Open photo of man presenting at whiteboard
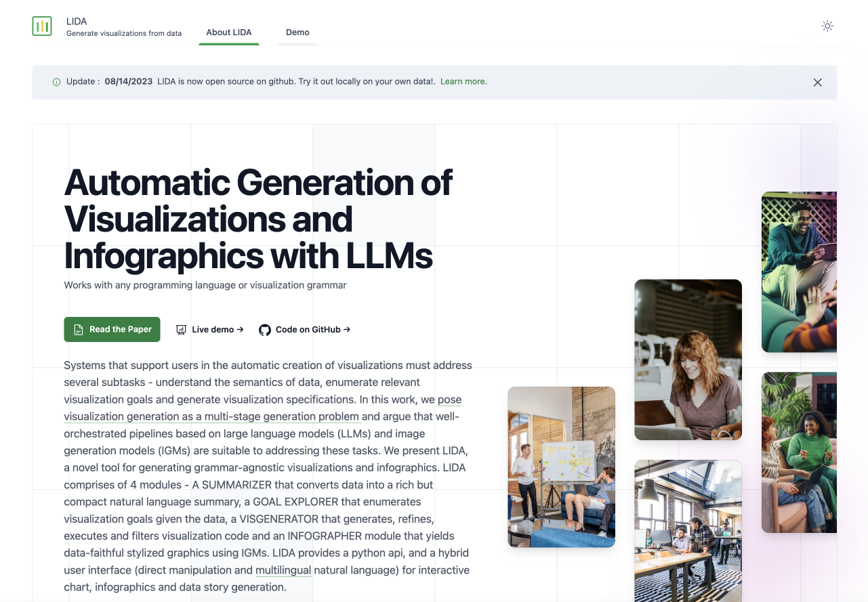 coord(562,467)
